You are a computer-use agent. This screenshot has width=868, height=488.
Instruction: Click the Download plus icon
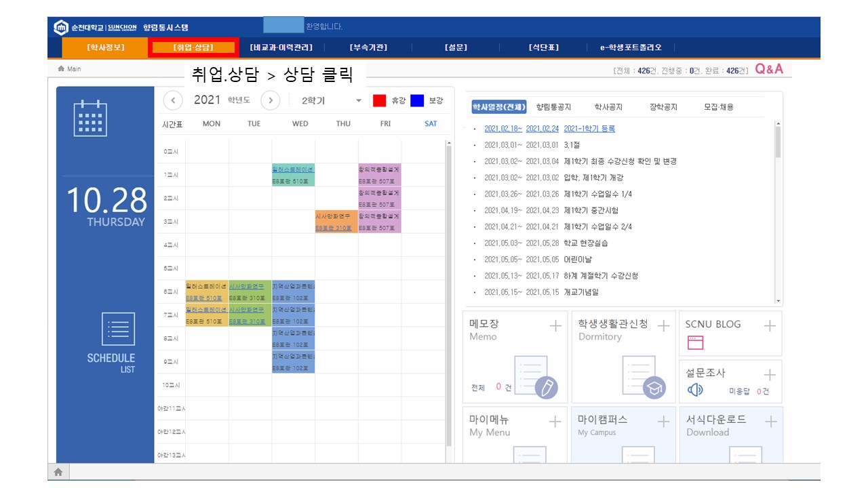tap(770, 422)
